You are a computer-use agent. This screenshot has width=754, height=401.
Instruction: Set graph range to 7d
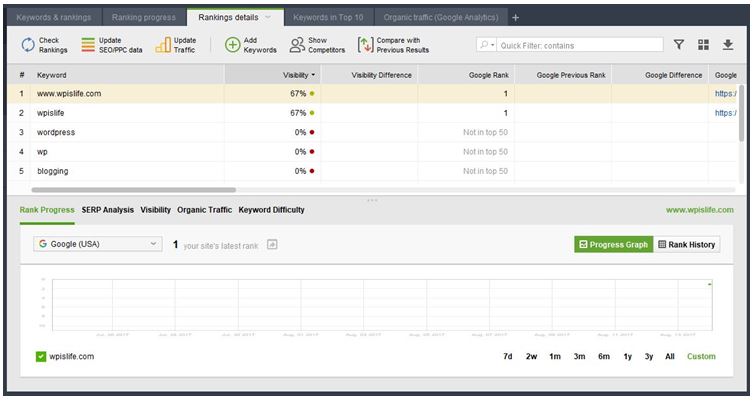[508, 356]
